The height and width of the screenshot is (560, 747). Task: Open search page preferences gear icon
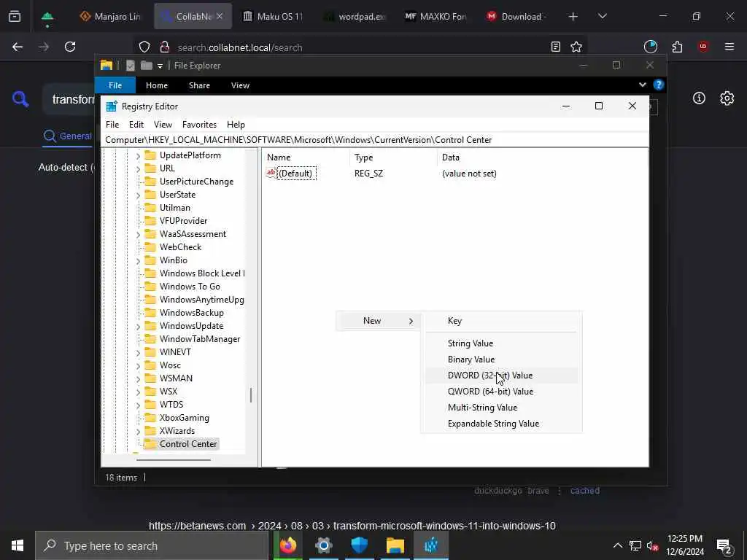(727, 98)
